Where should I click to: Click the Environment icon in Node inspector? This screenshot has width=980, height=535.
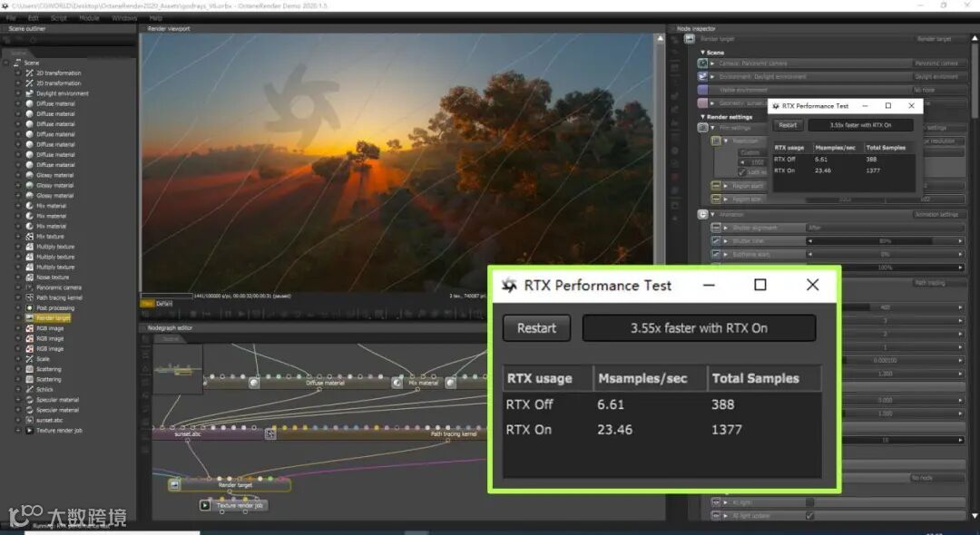point(702,76)
